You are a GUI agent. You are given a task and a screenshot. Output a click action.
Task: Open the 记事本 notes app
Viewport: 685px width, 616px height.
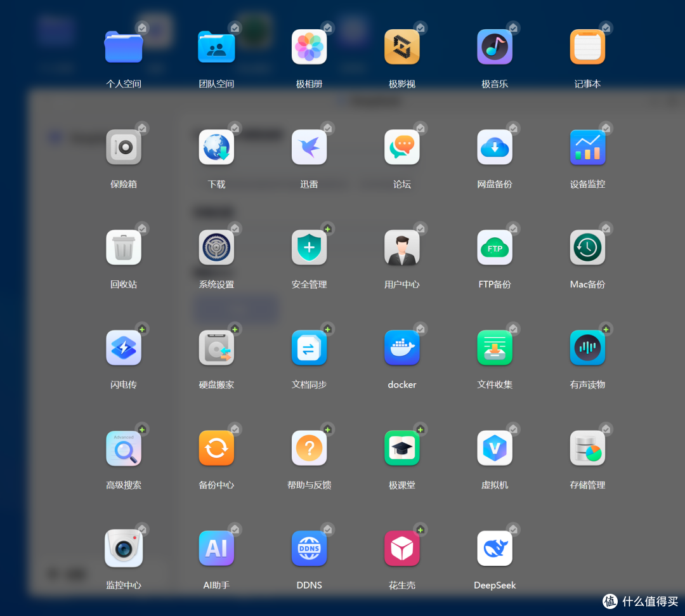[587, 47]
